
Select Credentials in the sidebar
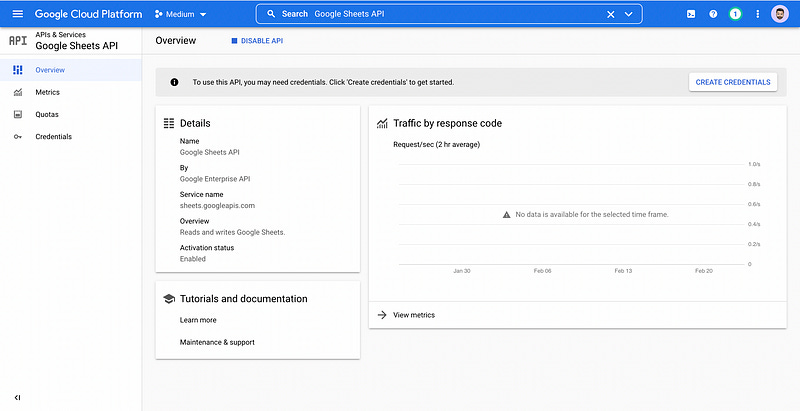click(x=53, y=136)
